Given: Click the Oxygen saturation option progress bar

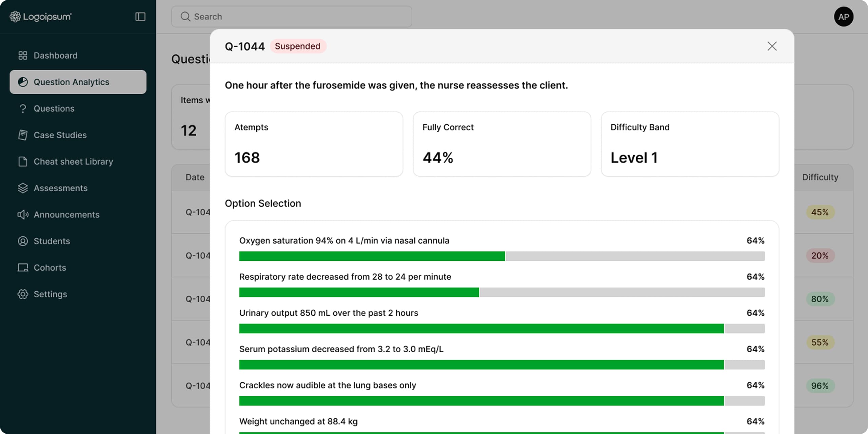Looking at the screenshot, I should [x=502, y=256].
